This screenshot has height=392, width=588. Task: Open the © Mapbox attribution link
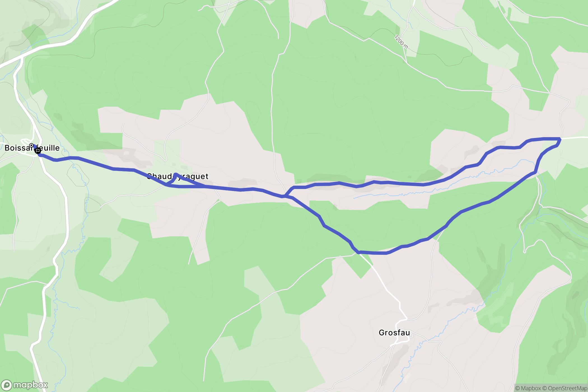click(x=528, y=388)
